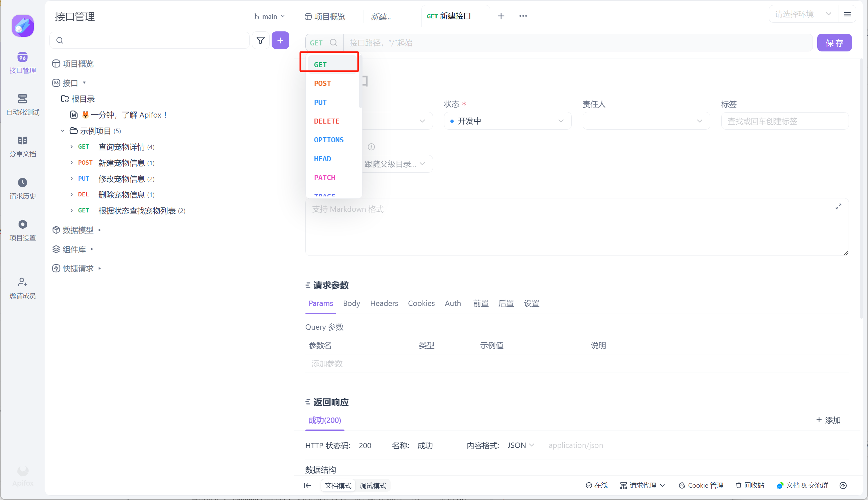Select POST from the method list
868x500 pixels.
click(322, 84)
